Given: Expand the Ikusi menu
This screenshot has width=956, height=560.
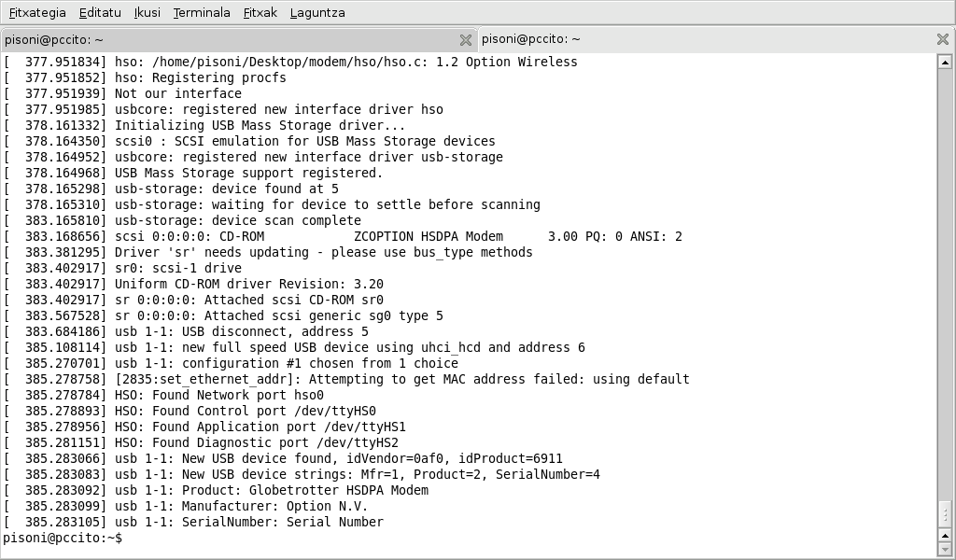Looking at the screenshot, I should (x=147, y=13).
